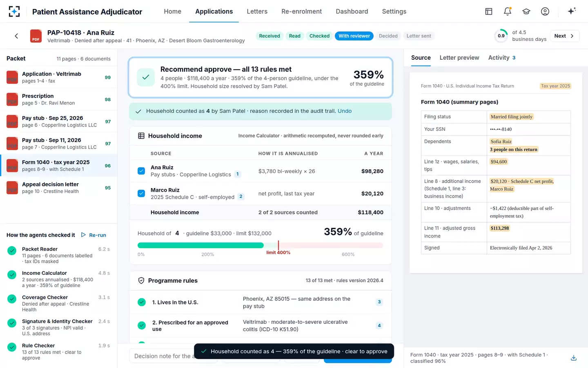Screen dimensions: 588x368
Task: Switch to the Letter preview tab
Action: click(x=459, y=58)
